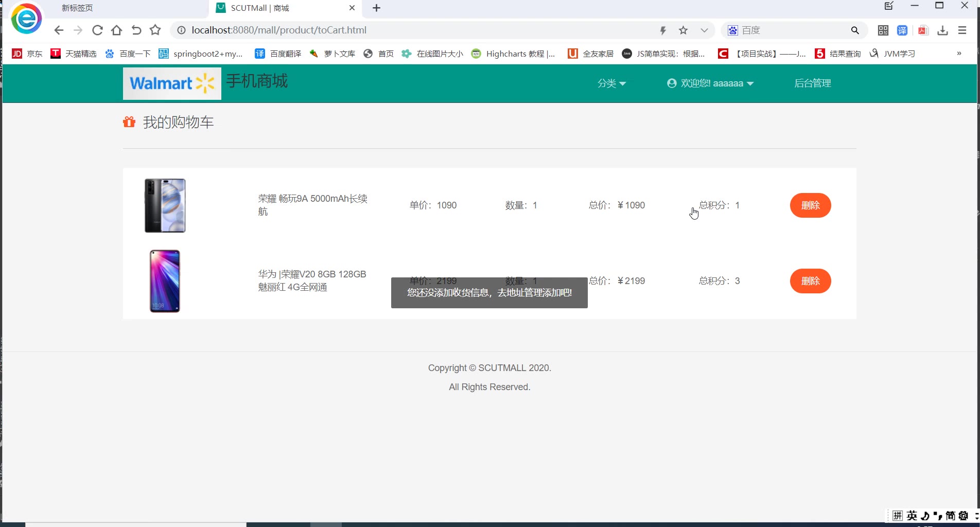Click the favorites star beside address bar
The height and width of the screenshot is (527, 980).
(x=155, y=30)
